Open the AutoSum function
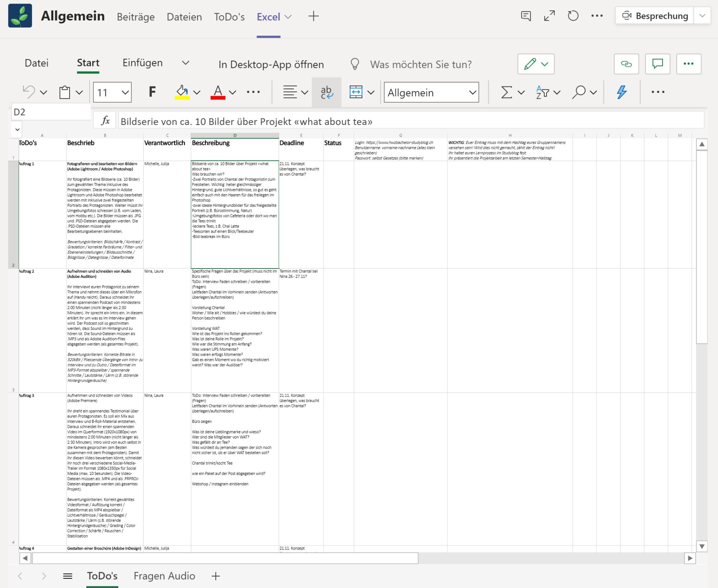 (506, 92)
